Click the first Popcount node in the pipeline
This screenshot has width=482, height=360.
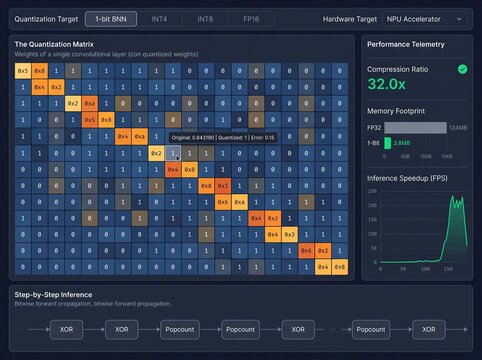coord(180,329)
